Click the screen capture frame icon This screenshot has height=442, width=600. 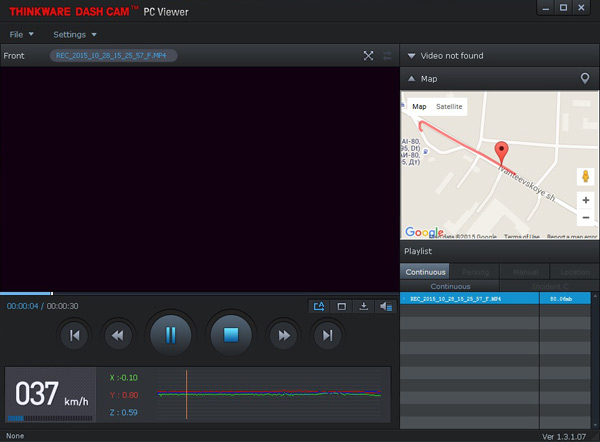341,306
